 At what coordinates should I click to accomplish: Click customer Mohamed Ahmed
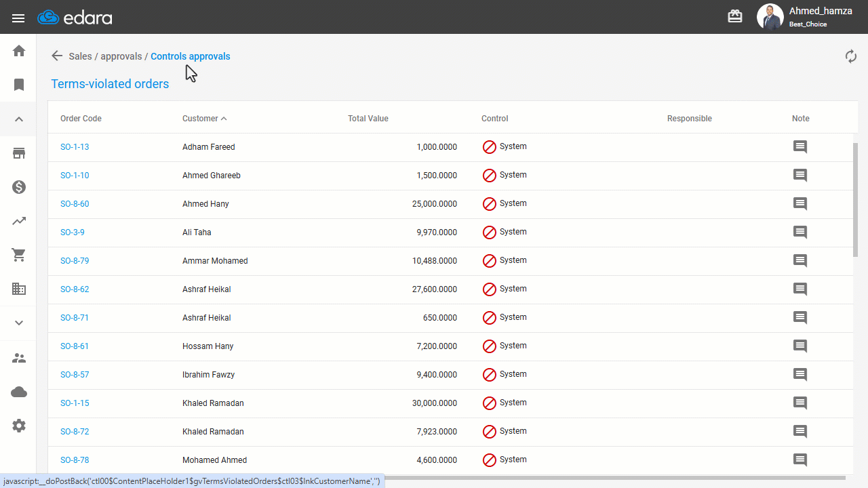tap(215, 460)
